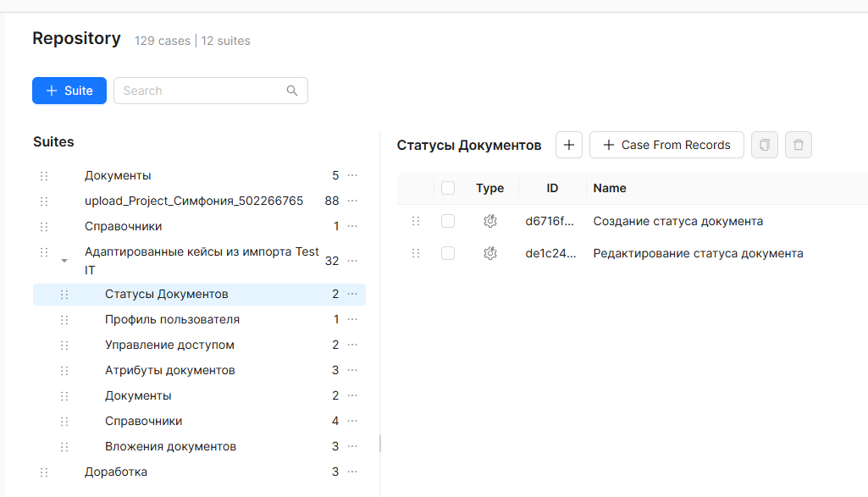The image size is (868, 497).
Task: Toggle the select-all checkbox in the table header
Action: 448,187
